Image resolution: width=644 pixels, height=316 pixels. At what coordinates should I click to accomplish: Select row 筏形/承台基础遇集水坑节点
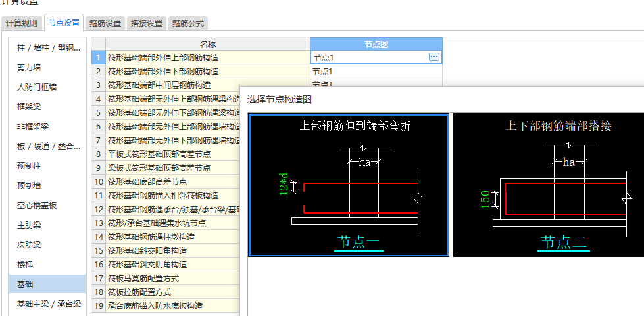pyautogui.click(x=173, y=223)
